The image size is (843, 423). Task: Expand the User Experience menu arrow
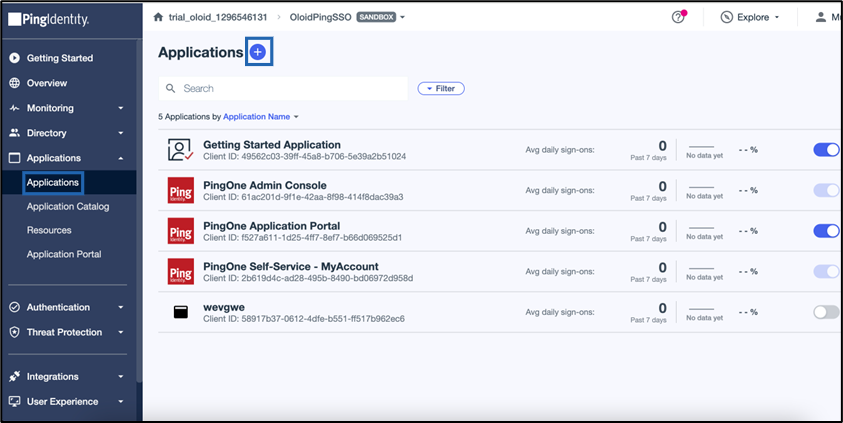[x=120, y=402]
